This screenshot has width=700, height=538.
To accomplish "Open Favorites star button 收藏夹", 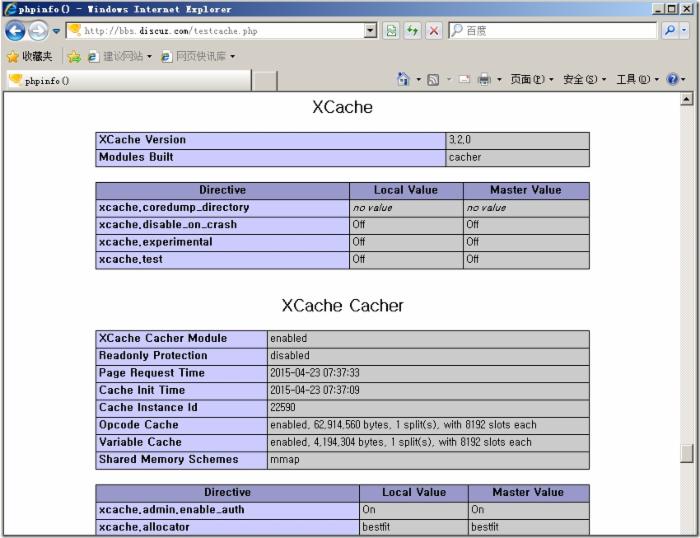I will coord(30,56).
